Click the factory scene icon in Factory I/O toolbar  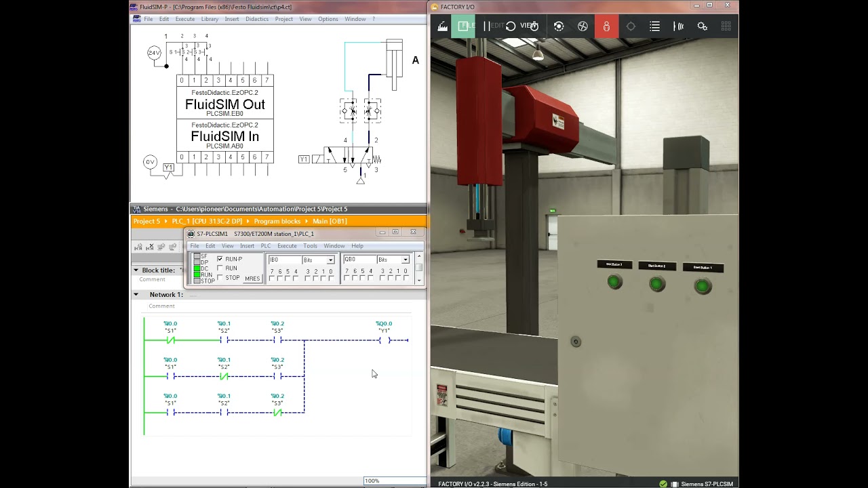coord(443,26)
